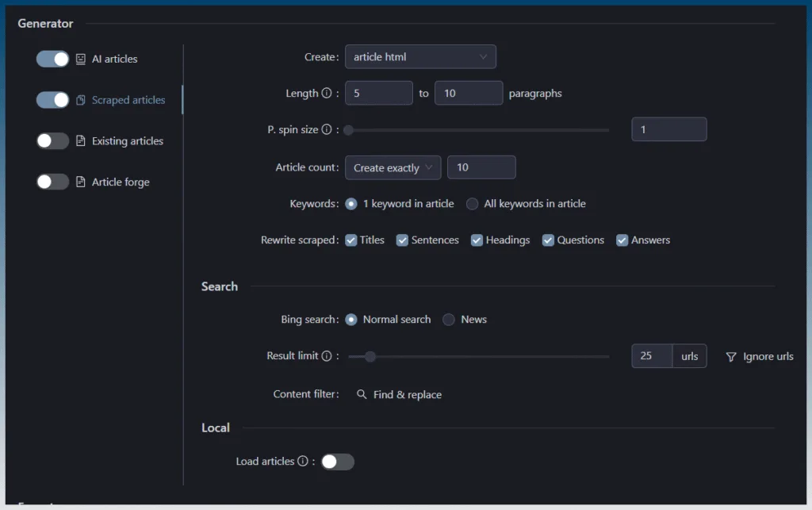Click the Bing search label
The width and height of the screenshot is (812, 510).
pos(310,320)
